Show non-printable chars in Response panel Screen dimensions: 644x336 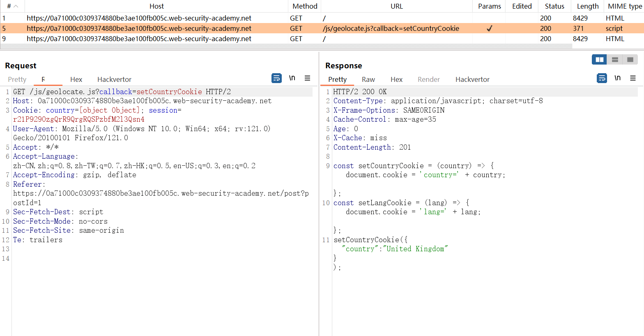pyautogui.click(x=617, y=78)
